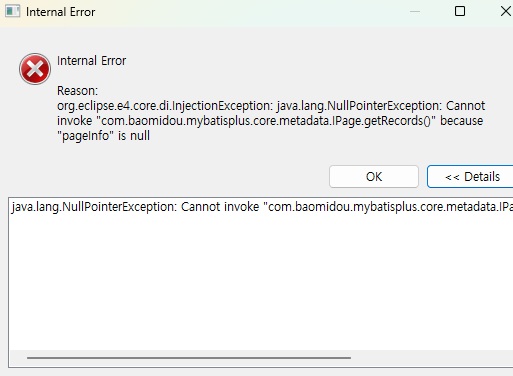Click the horizontal scrollbar thumb in details
Screen dimensions: 513x376
click(189, 358)
